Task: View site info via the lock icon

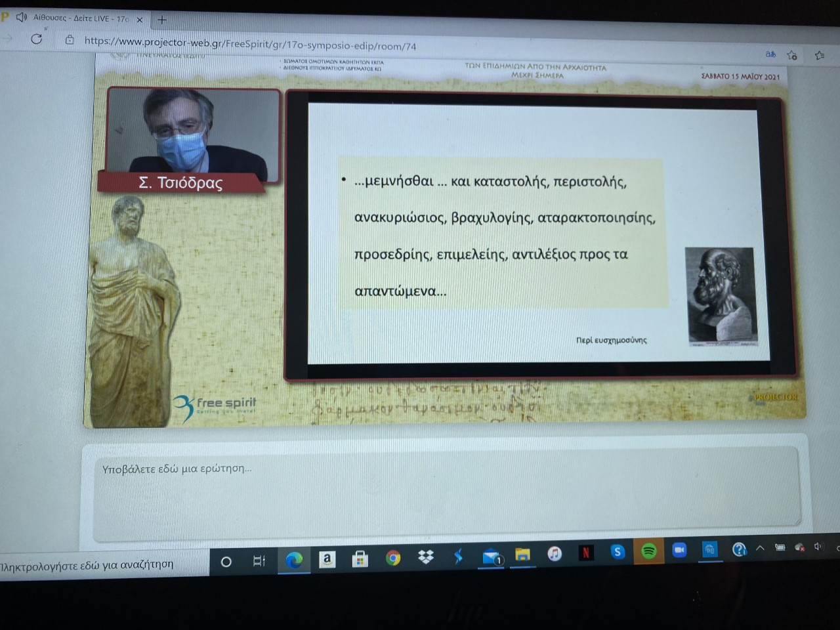Action: click(x=70, y=40)
